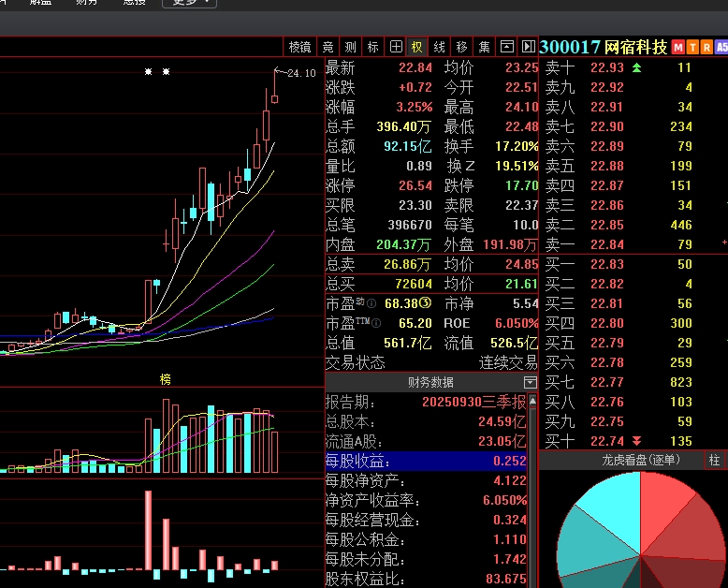
Task: Select the 测 measure tool
Action: click(x=350, y=47)
